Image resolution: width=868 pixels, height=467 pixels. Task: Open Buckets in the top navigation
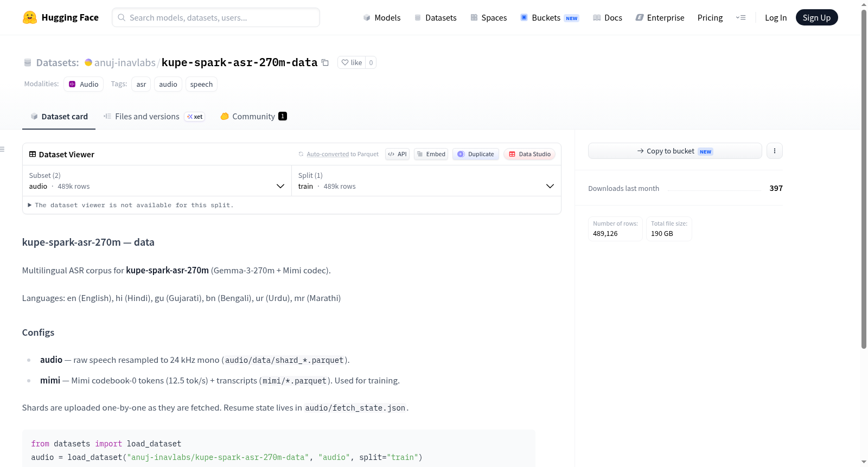pos(550,17)
